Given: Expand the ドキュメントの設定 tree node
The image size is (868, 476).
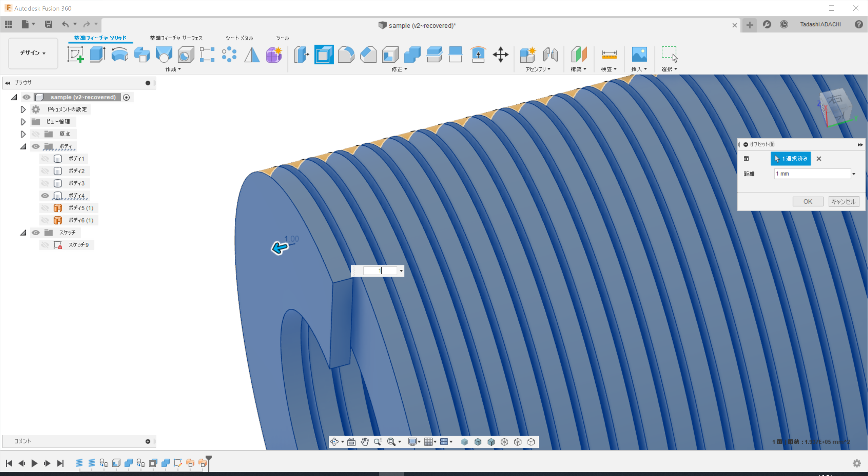Looking at the screenshot, I should pyautogui.click(x=23, y=109).
